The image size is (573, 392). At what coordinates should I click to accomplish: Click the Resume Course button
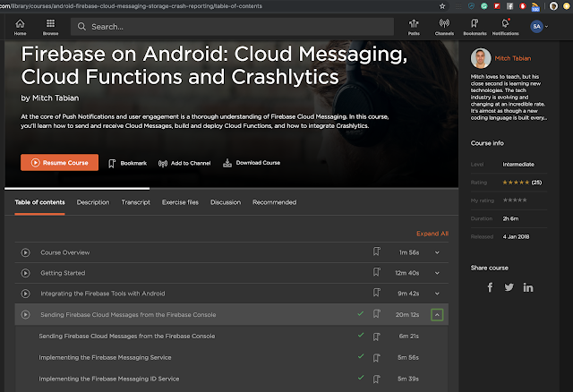(x=60, y=162)
